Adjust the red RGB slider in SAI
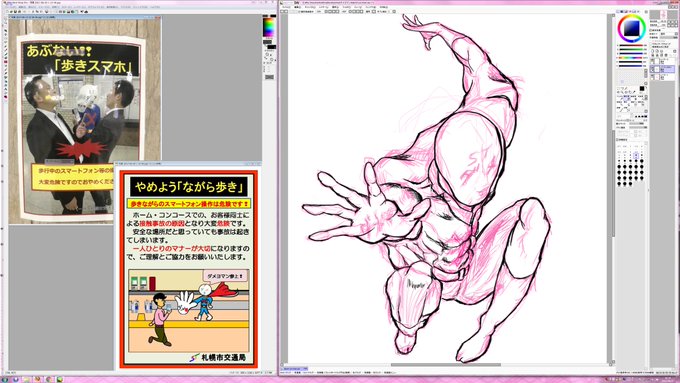Screen dimensions: 680x383 coord(631,45)
